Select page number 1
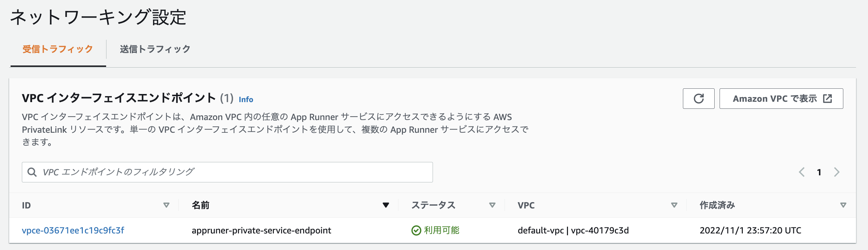 click(819, 172)
